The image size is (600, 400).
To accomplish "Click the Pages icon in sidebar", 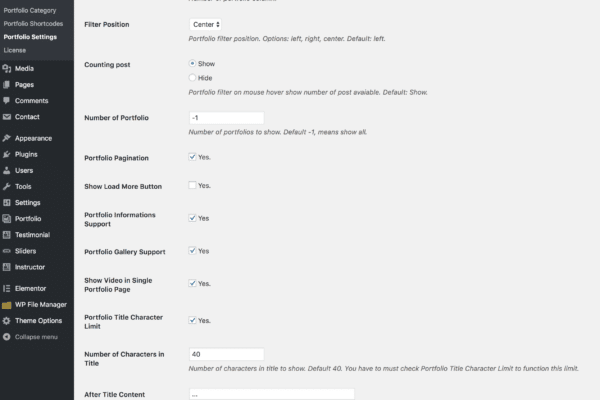I will pyautogui.click(x=7, y=85).
